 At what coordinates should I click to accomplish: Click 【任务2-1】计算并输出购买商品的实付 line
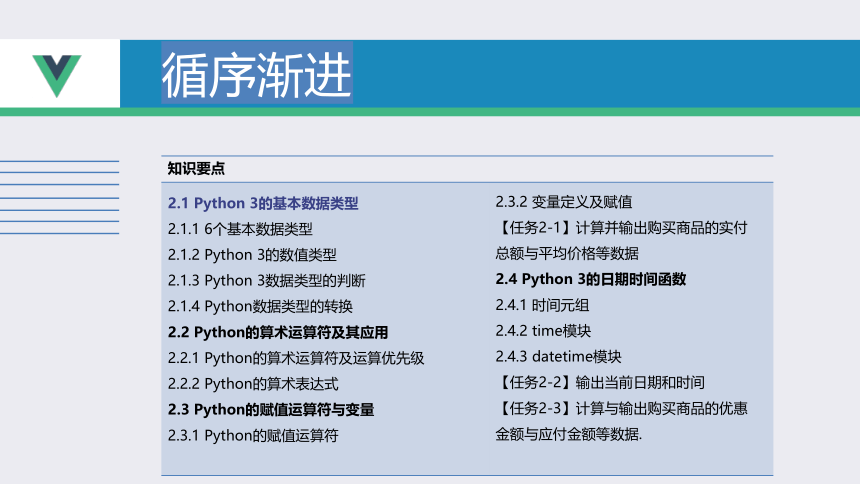621,228
